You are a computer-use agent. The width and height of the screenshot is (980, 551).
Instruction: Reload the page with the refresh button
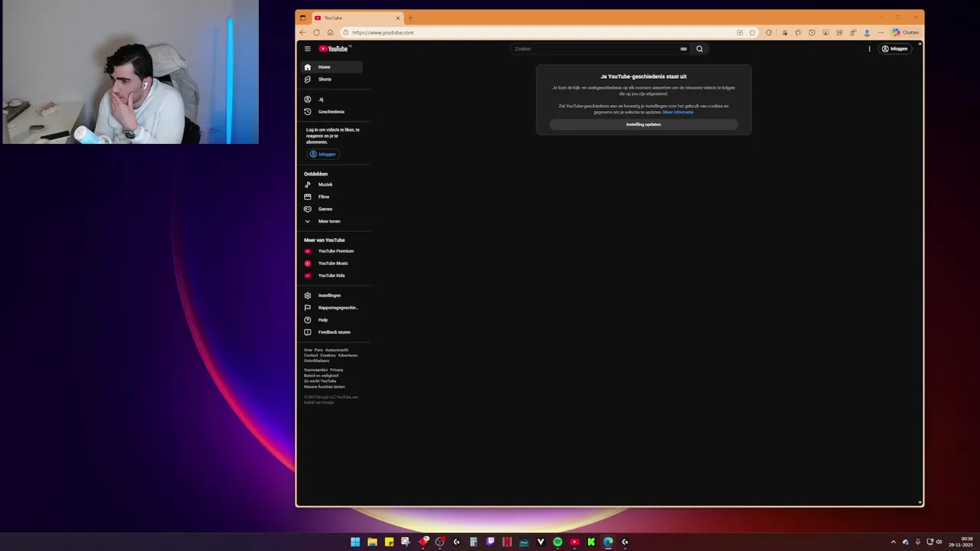coord(316,32)
